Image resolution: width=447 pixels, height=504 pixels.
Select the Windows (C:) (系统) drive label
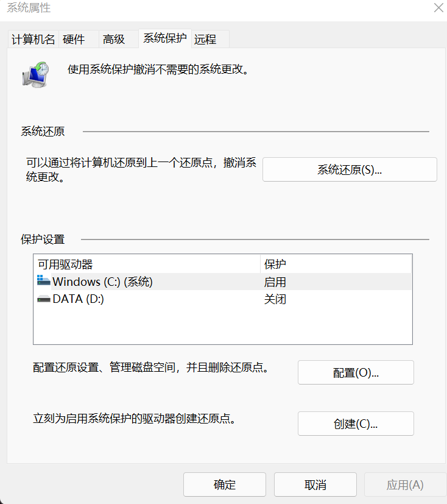click(102, 282)
